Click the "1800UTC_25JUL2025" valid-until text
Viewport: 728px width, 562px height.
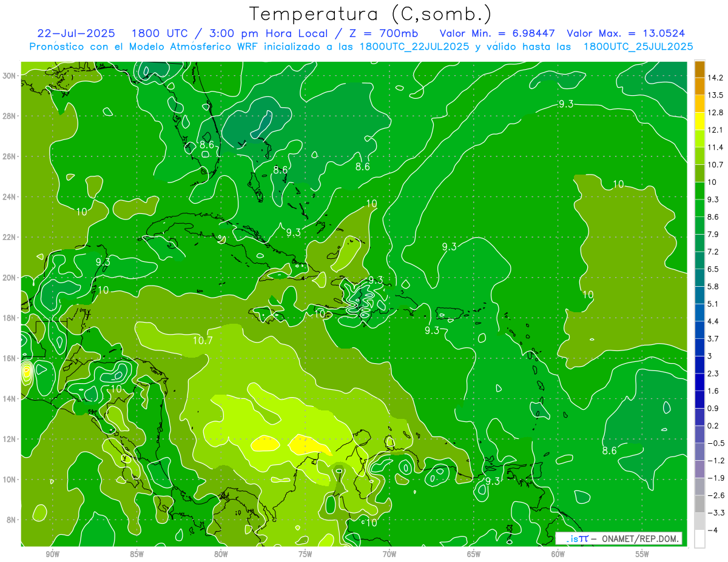638,46
